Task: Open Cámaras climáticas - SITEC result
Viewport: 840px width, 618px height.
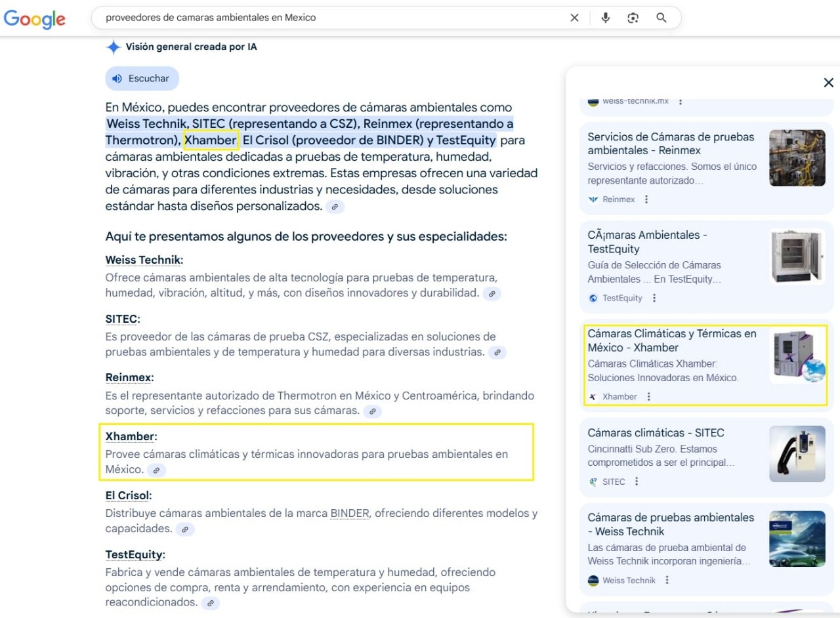Action: [655, 433]
